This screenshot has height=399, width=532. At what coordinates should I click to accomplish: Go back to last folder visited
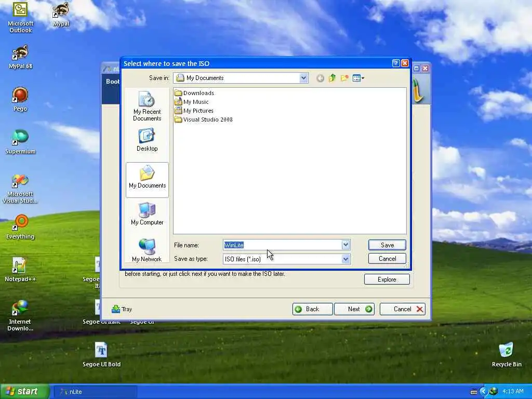coord(320,78)
